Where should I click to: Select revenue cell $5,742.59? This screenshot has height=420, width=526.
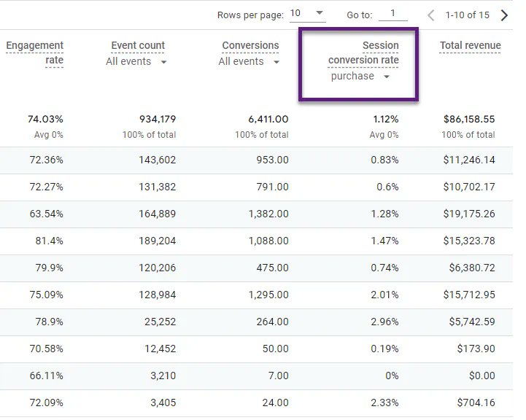point(472,322)
